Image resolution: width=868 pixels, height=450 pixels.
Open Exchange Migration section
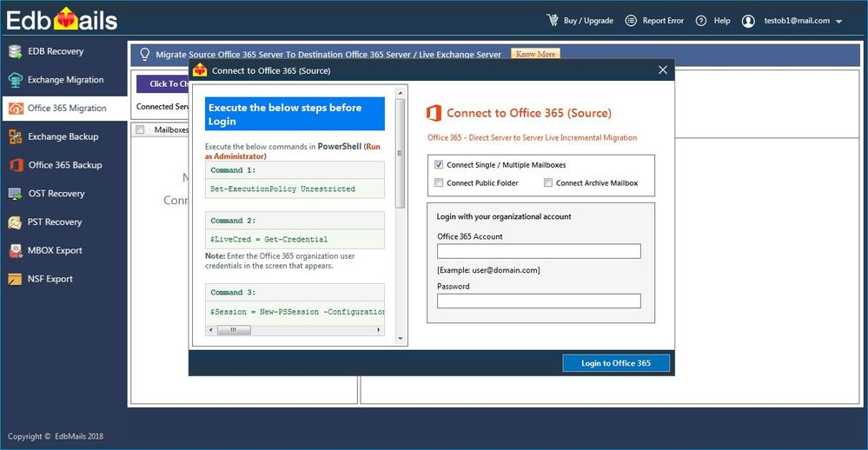tap(65, 80)
